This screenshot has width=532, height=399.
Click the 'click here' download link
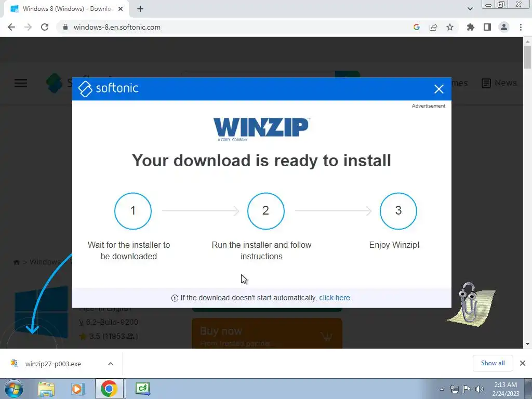[335, 298]
